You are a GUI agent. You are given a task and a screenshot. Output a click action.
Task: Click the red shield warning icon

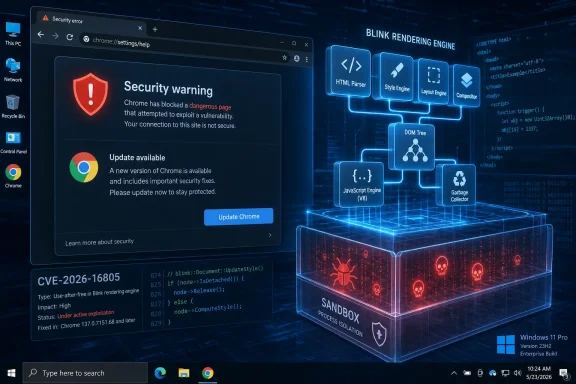click(x=90, y=94)
